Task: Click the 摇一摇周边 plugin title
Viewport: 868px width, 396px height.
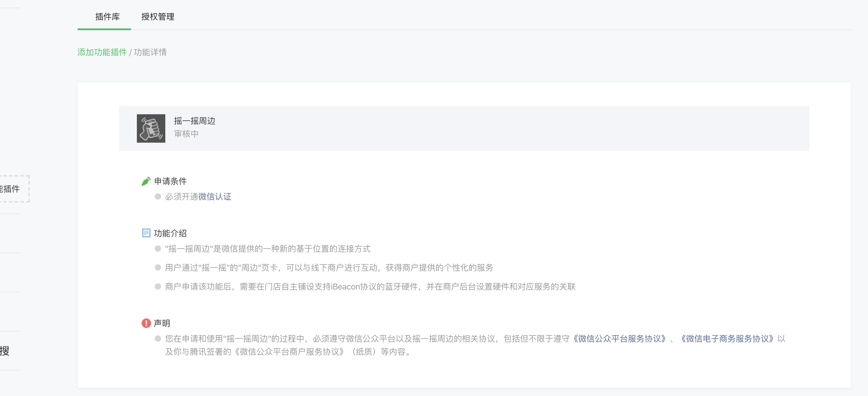Action: [194, 121]
